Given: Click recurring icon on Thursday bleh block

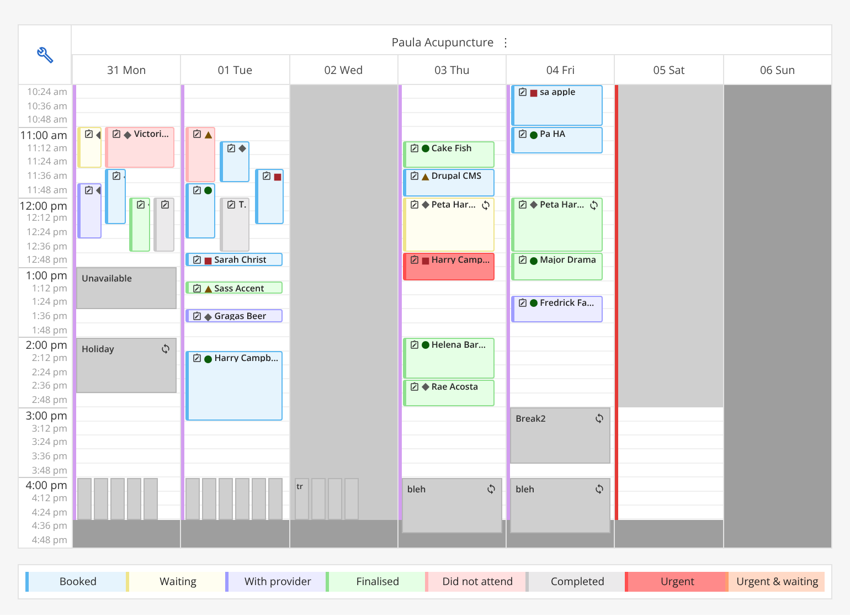Looking at the screenshot, I should pos(491,489).
